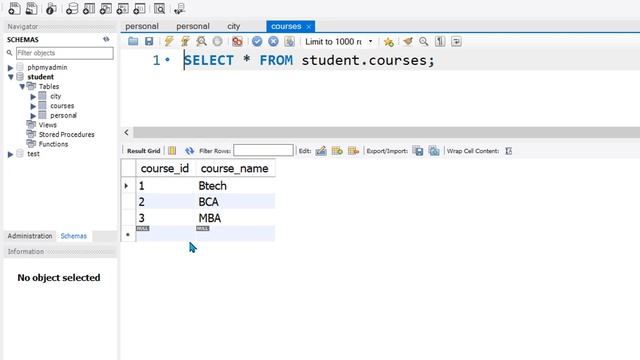640x360 pixels.
Task: Switch to the first personal tab
Action: pos(142,26)
